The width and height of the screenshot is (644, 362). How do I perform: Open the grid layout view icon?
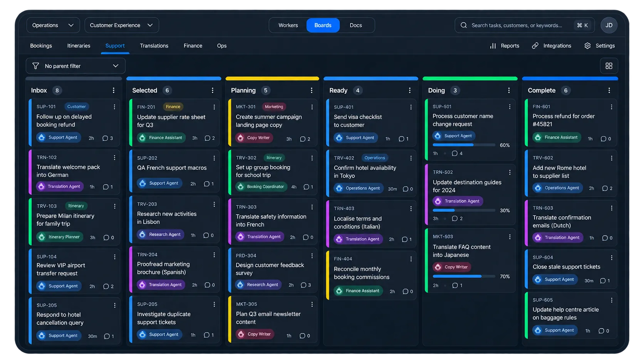(x=609, y=66)
